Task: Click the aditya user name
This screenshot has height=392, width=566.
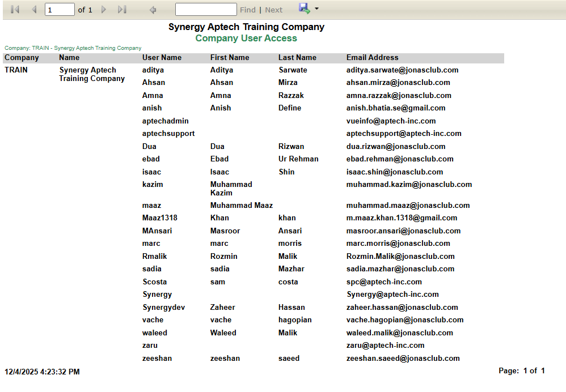Action: [x=153, y=70]
